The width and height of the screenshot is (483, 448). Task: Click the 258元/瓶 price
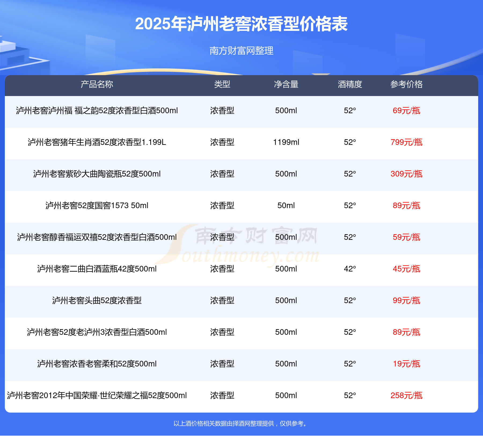(407, 395)
